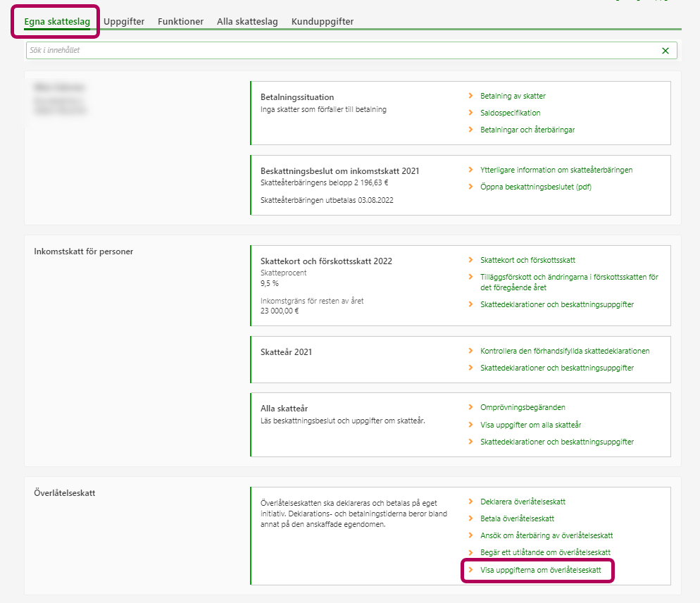
Task: Select the Kunduppgifter tab
Action: tap(323, 22)
